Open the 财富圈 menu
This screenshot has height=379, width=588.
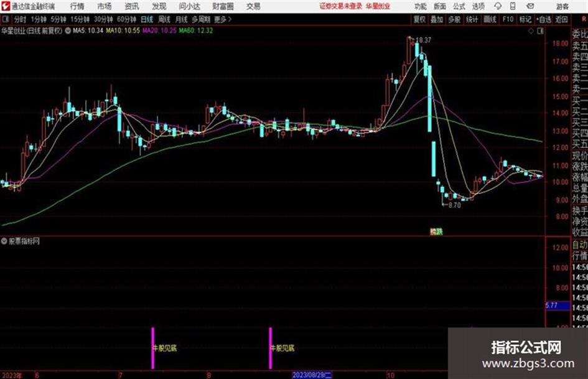223,6
